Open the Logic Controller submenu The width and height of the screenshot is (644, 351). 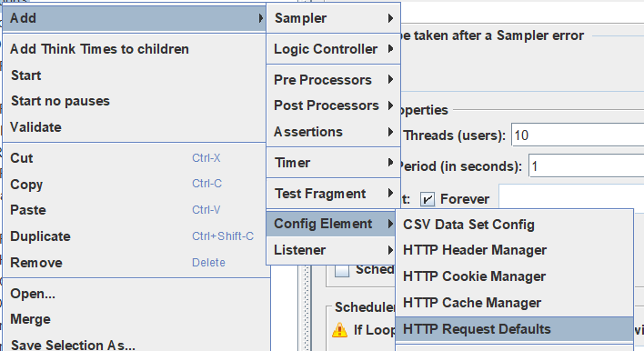point(333,49)
